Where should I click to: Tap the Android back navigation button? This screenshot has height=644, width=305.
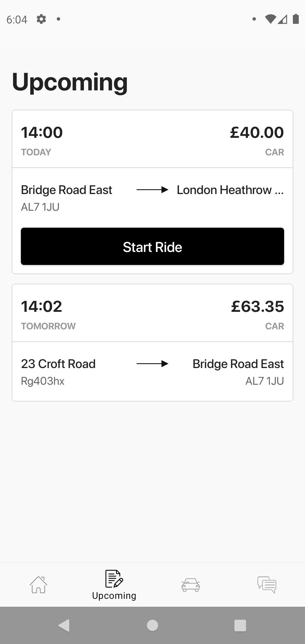click(64, 625)
